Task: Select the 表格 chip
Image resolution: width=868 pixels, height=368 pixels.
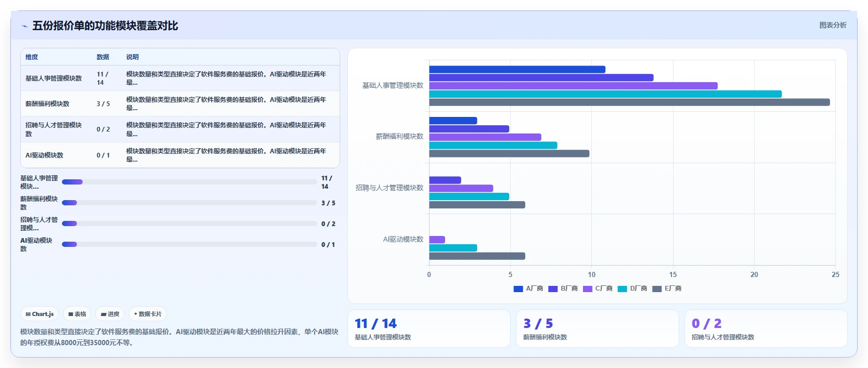Action: (x=77, y=314)
